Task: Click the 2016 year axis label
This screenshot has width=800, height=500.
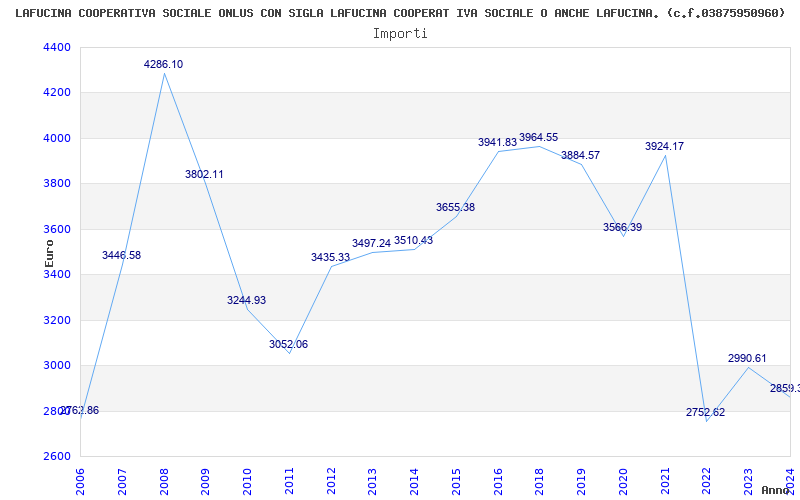Action: coord(498,482)
